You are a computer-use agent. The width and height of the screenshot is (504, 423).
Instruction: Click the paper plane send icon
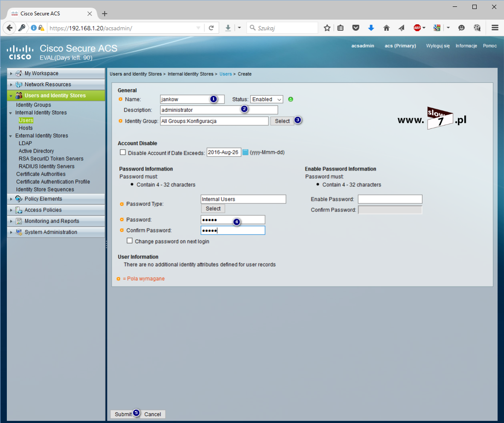pyautogui.click(x=402, y=28)
